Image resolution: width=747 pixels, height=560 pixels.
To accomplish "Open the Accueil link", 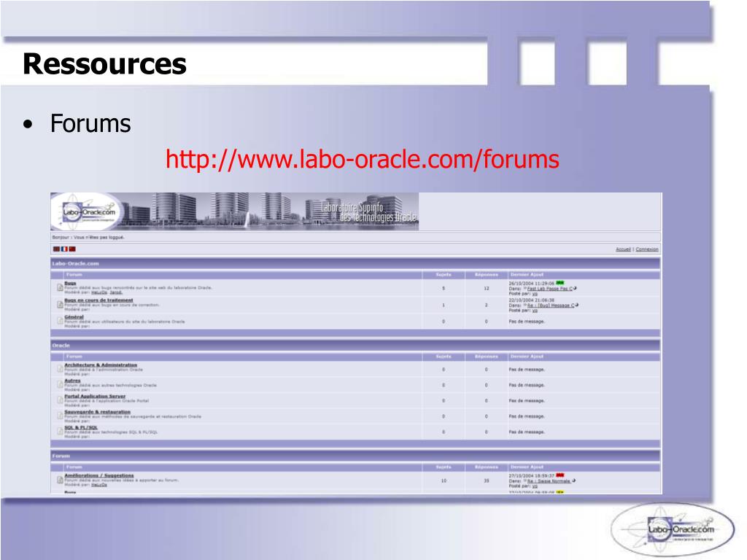I will coord(623,249).
